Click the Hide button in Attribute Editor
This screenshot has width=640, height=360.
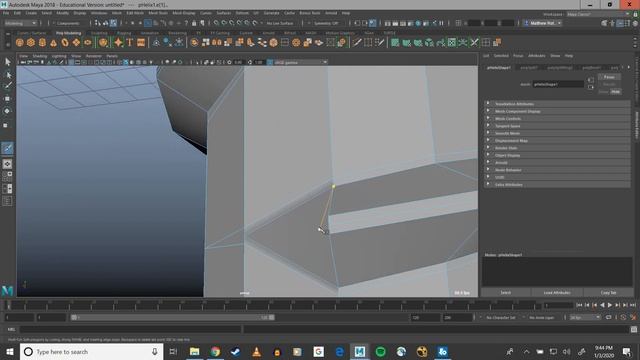pyautogui.click(x=615, y=91)
